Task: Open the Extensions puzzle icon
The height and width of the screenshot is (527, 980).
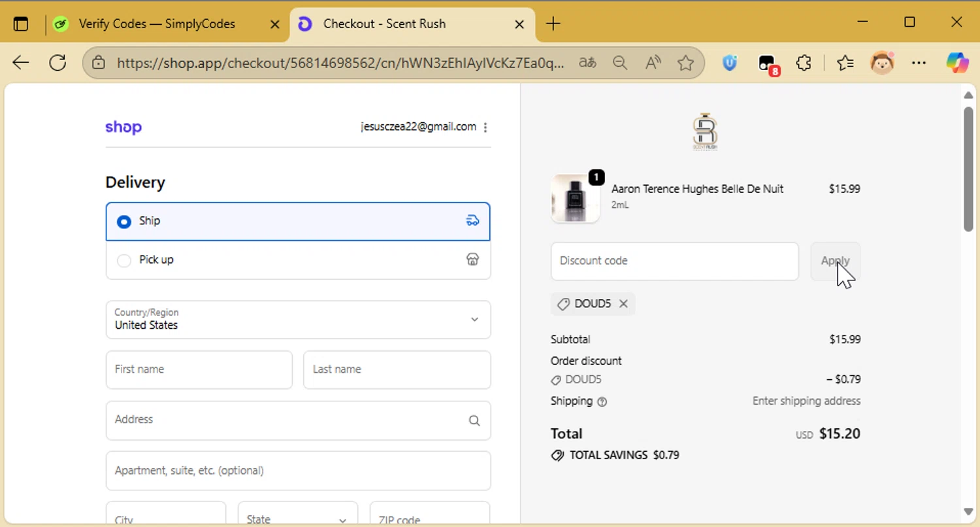Action: point(804,63)
